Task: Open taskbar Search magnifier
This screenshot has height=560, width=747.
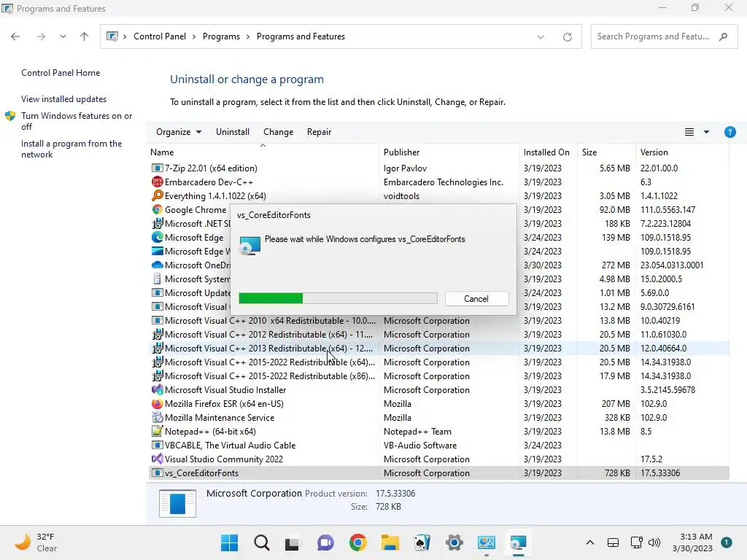Action: coord(262,542)
